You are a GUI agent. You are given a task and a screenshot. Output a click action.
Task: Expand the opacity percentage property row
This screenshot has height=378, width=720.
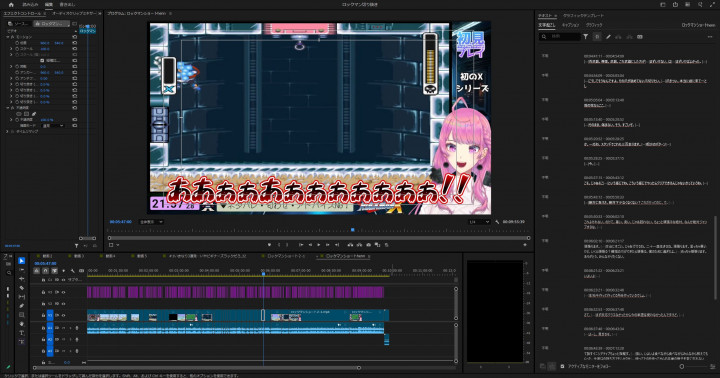pos(11,120)
